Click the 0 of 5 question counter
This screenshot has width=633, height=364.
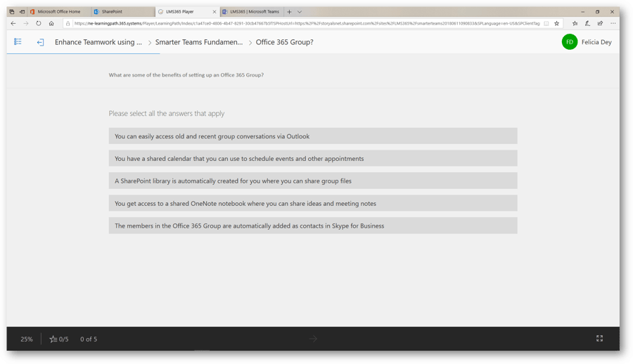[x=89, y=339]
